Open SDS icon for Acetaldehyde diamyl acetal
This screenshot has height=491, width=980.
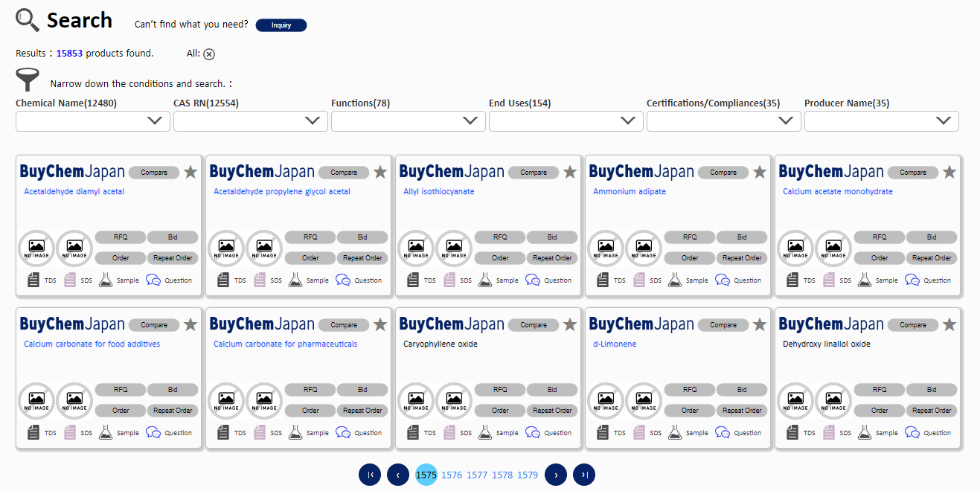(x=70, y=280)
